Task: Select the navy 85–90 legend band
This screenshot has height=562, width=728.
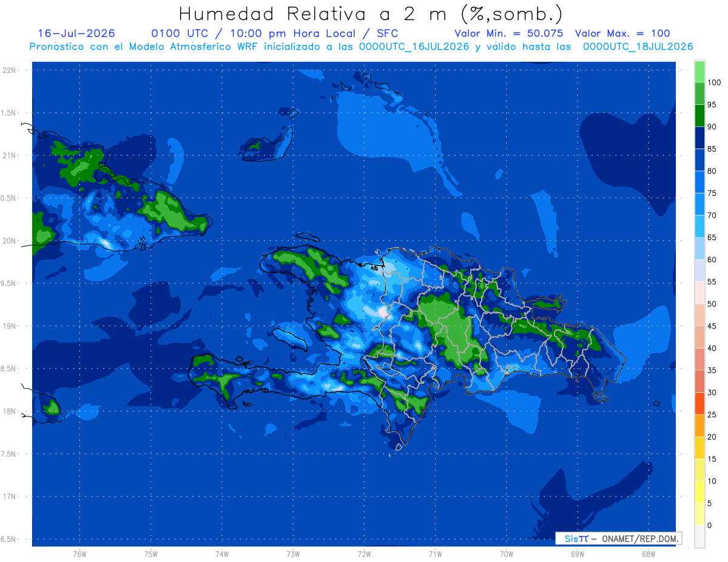Action: coord(699,138)
